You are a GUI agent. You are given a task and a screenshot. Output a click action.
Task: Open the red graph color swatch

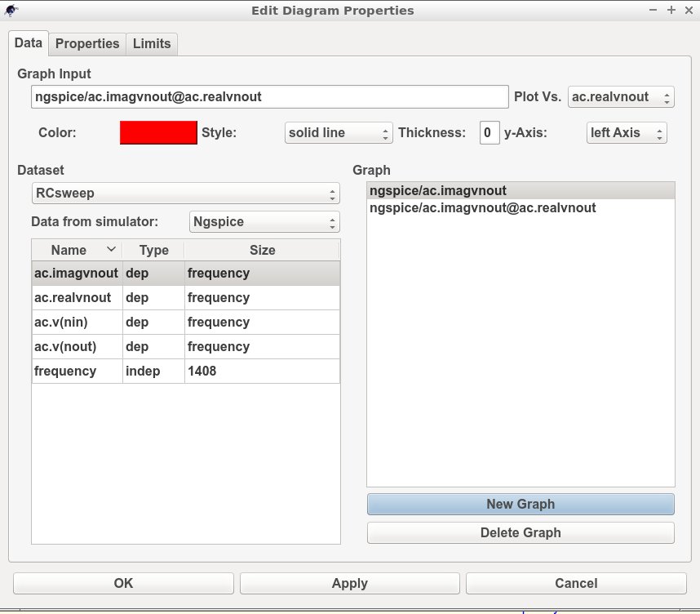point(158,133)
